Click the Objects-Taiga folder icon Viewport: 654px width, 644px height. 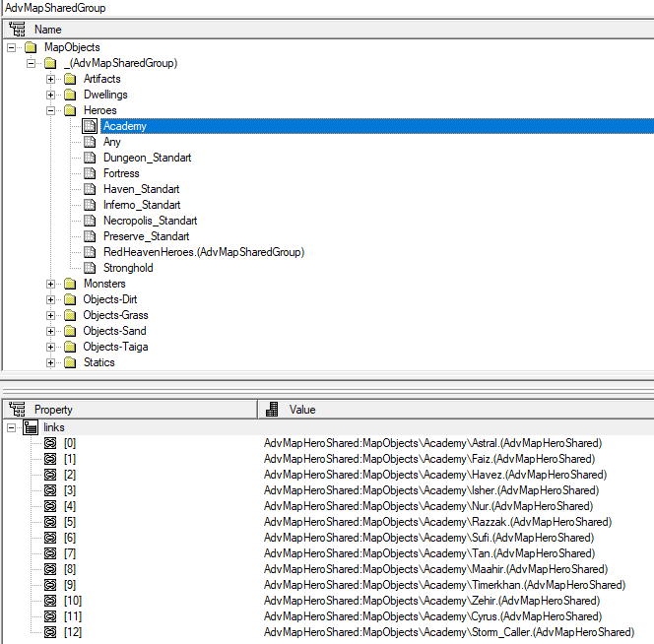pyautogui.click(x=70, y=347)
